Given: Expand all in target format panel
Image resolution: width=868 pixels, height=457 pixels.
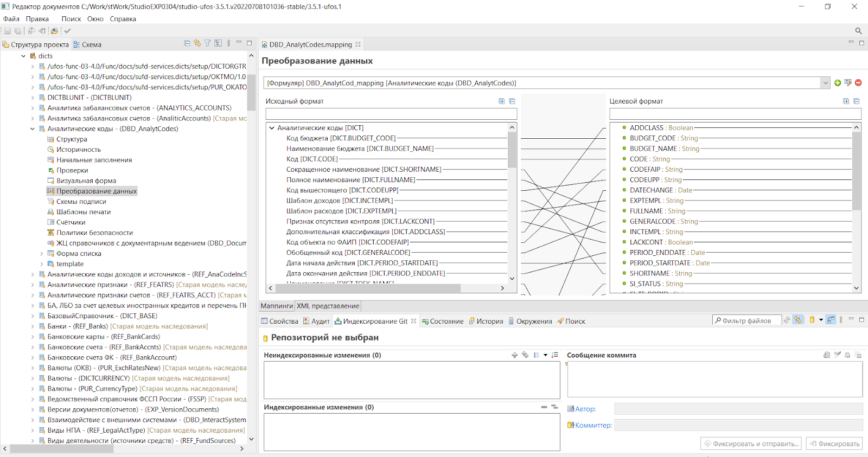Looking at the screenshot, I should pos(846,101).
